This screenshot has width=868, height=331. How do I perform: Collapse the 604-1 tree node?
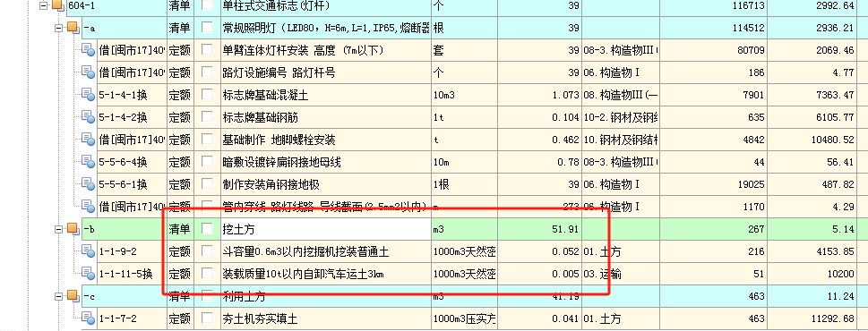tap(43, 5)
